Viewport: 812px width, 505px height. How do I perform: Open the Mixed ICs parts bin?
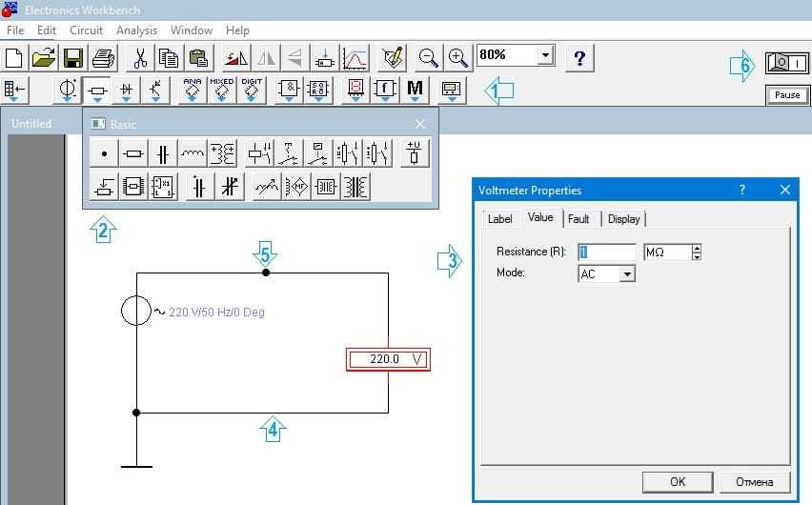[x=222, y=91]
